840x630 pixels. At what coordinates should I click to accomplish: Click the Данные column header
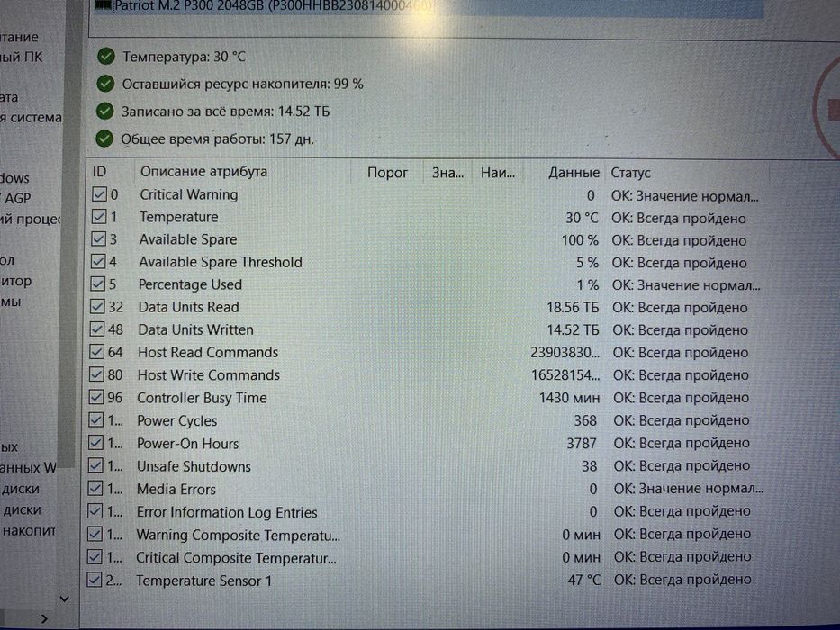pyautogui.click(x=574, y=173)
